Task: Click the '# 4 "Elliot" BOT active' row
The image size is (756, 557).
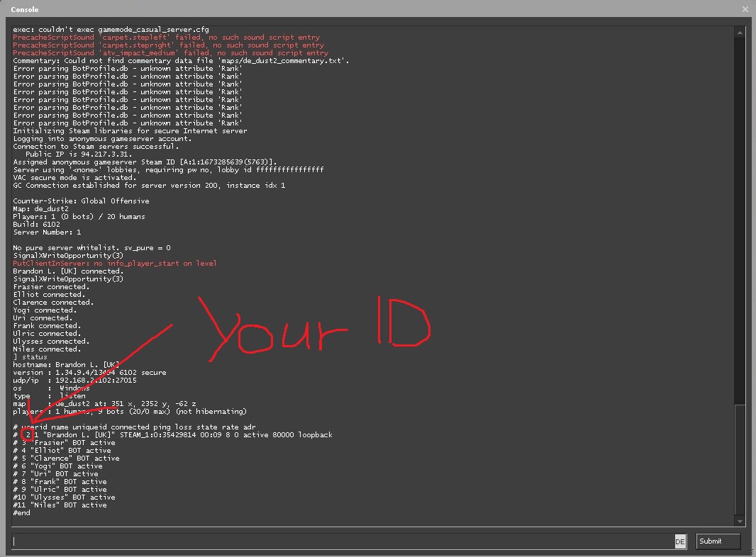Action: (62, 451)
